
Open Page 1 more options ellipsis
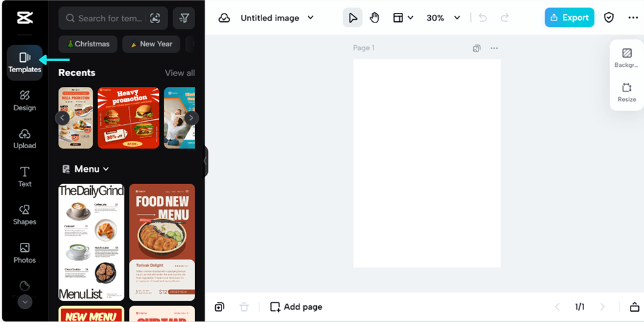point(494,48)
